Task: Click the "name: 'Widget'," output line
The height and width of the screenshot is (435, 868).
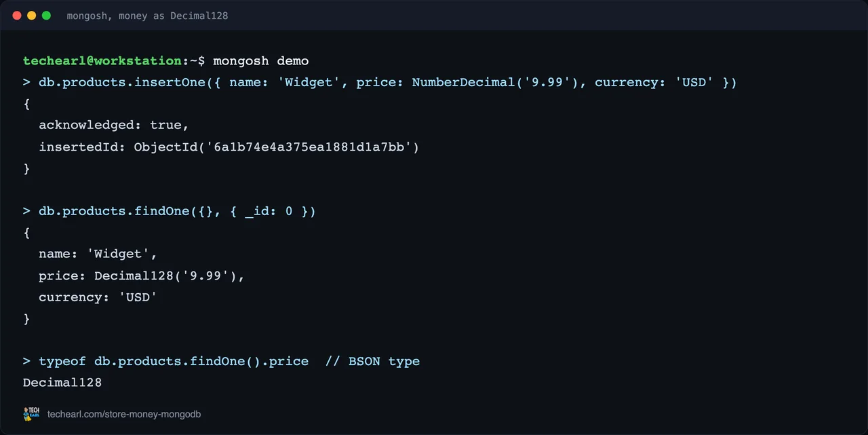Action: click(x=98, y=254)
